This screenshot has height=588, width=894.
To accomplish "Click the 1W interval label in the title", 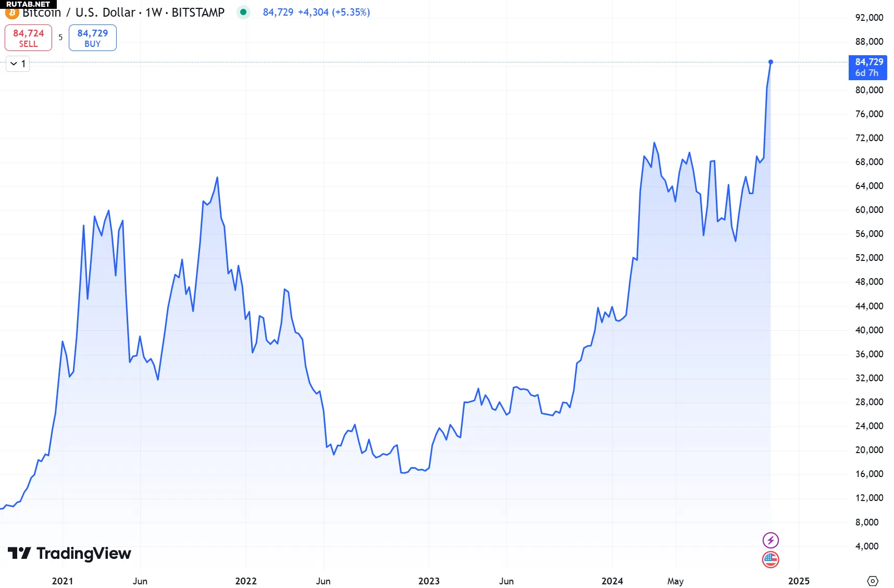I will click(154, 12).
